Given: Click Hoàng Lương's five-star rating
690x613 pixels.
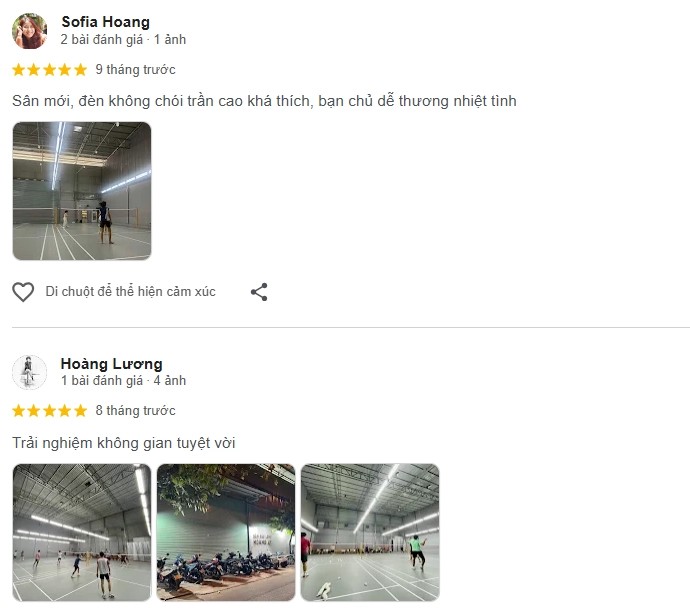Looking at the screenshot, I should click(49, 411).
